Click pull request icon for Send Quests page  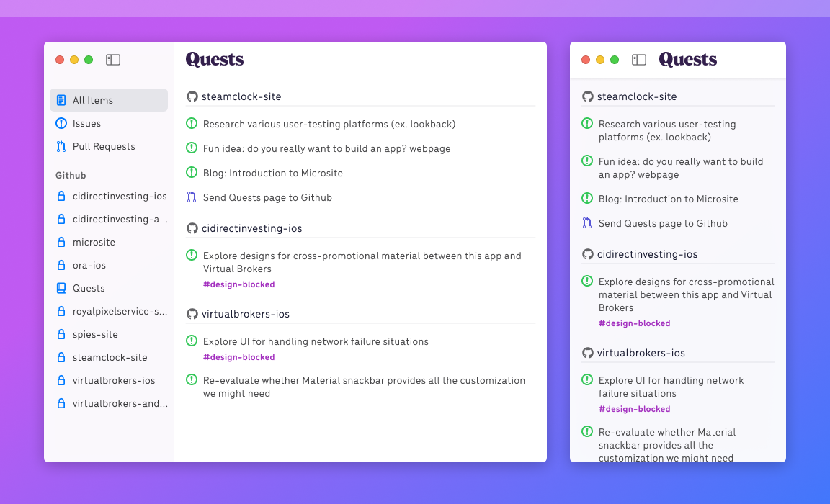point(192,197)
